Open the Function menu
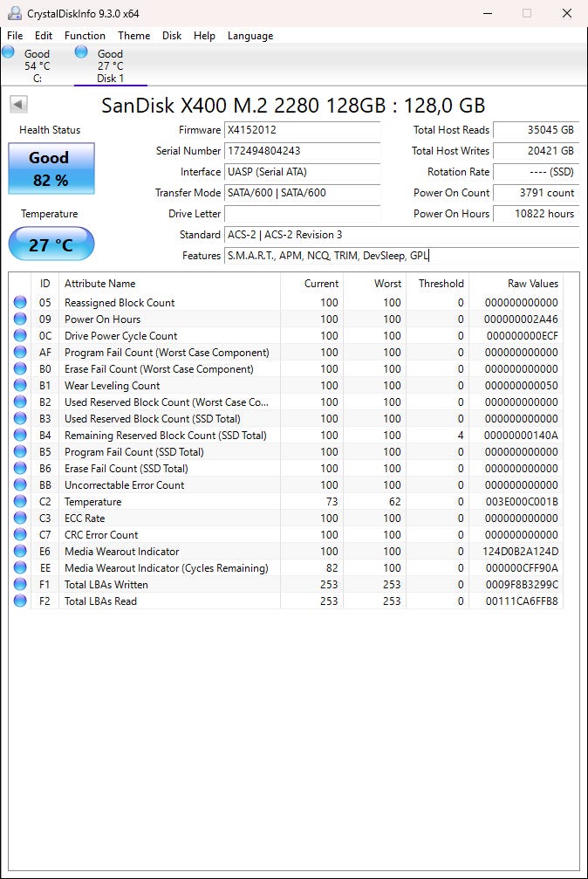This screenshot has height=879, width=588. click(x=85, y=35)
